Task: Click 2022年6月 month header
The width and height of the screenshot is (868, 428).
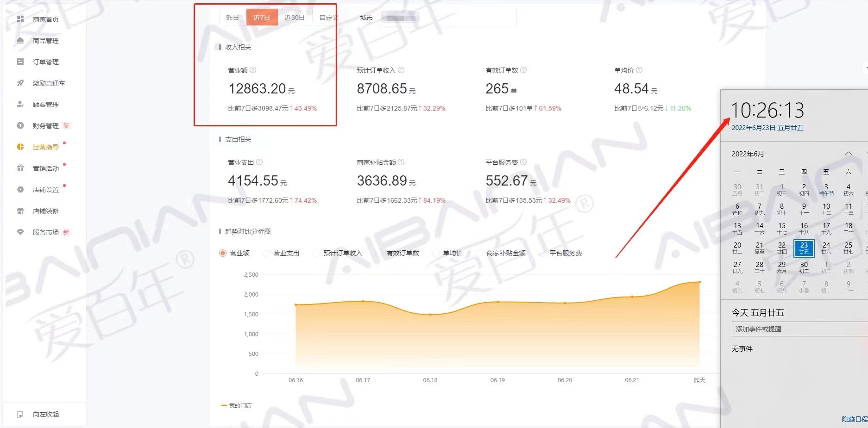Action: (x=748, y=154)
